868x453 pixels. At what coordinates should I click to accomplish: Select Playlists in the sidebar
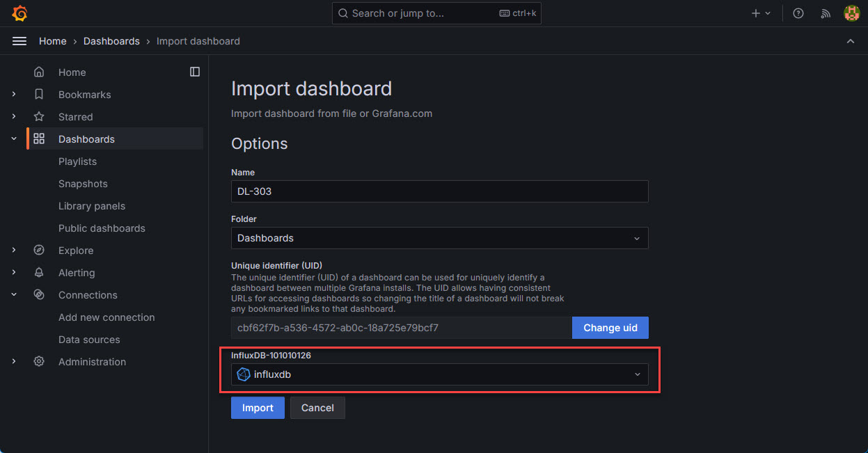click(77, 161)
